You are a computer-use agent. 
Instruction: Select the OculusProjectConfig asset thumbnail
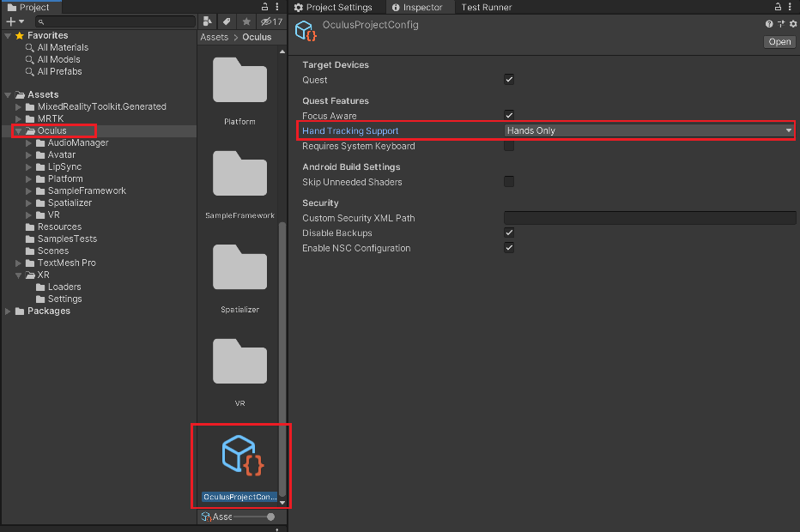pyautogui.click(x=241, y=456)
